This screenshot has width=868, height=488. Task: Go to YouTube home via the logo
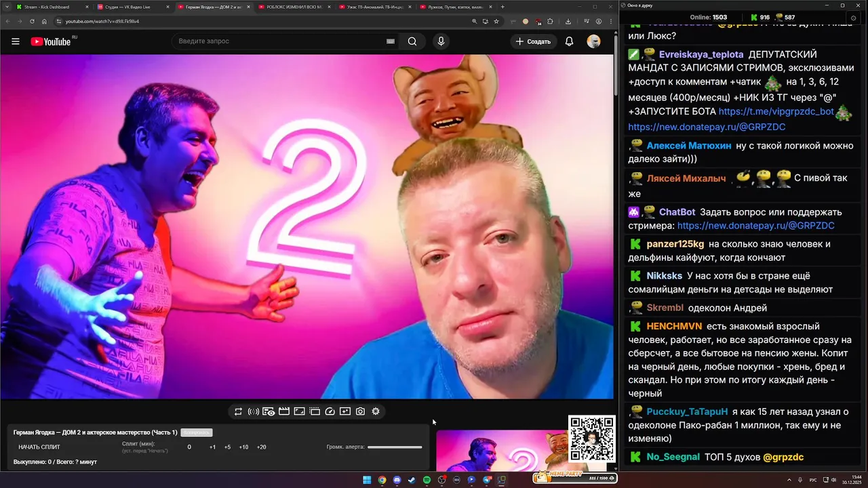pyautogui.click(x=52, y=41)
